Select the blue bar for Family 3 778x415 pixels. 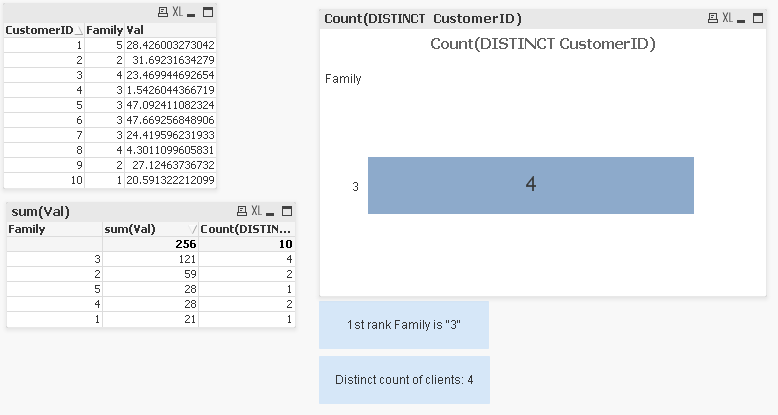pyautogui.click(x=530, y=185)
